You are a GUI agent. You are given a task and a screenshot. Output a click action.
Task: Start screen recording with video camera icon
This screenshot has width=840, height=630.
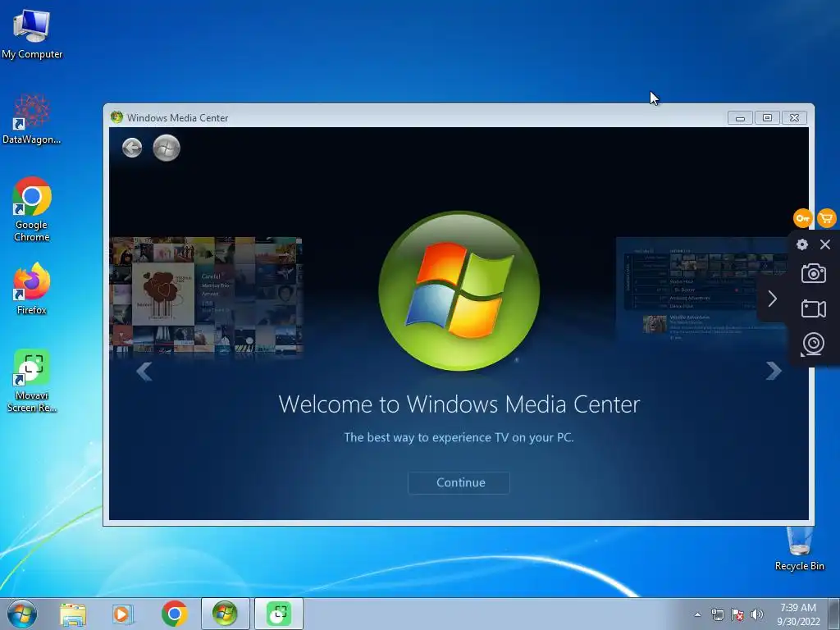[x=813, y=308]
